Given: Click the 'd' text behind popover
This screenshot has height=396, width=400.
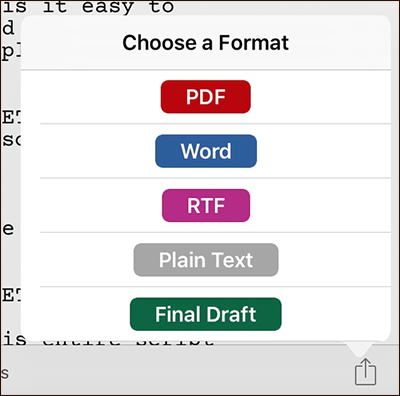Looking at the screenshot, I should (9, 28).
